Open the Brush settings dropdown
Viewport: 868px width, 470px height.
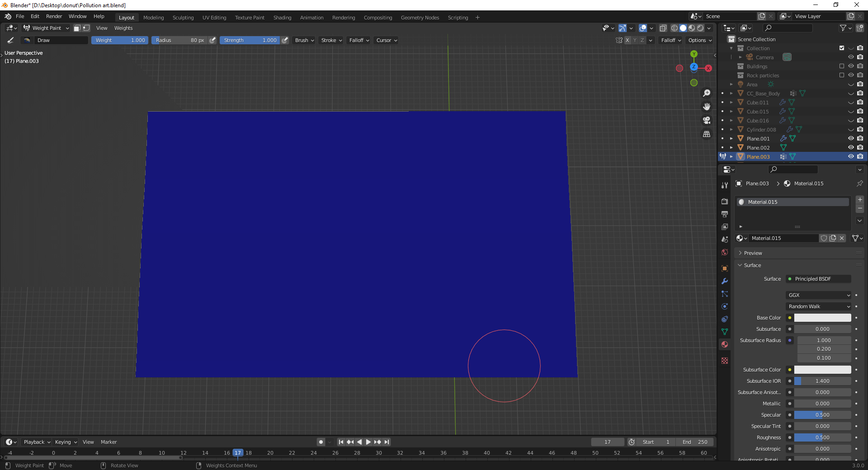(x=304, y=40)
